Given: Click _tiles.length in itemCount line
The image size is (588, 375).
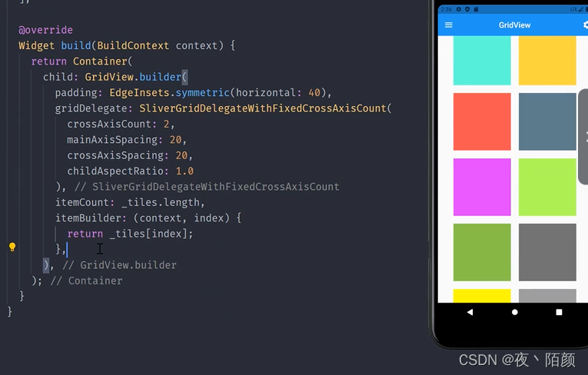Looking at the screenshot, I should click(x=161, y=203).
